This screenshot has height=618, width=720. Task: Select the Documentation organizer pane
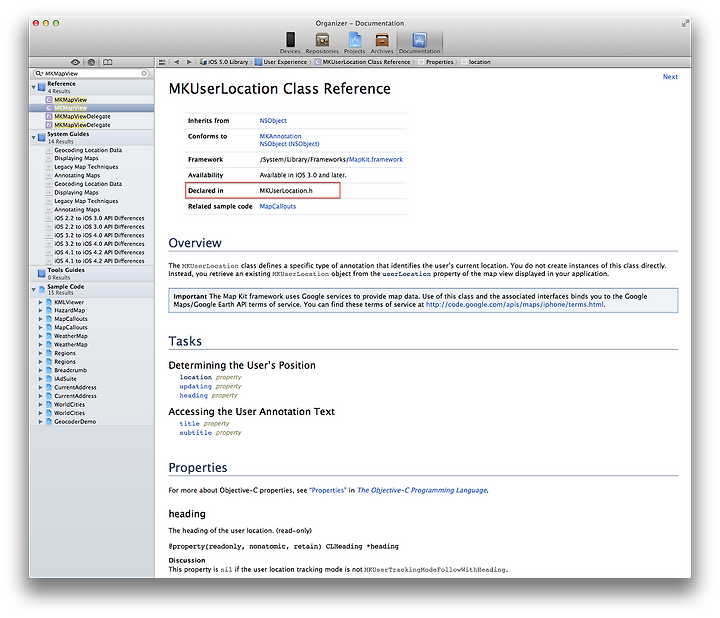[419, 43]
